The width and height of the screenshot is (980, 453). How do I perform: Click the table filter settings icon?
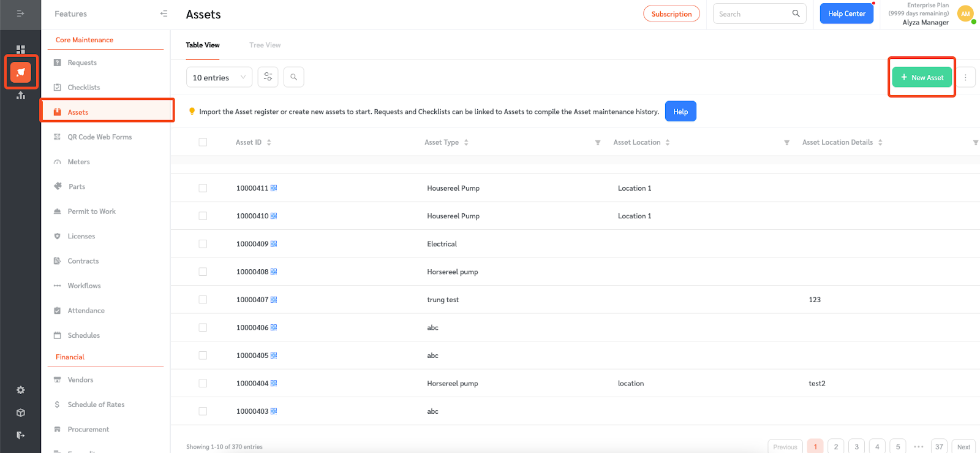pyautogui.click(x=268, y=77)
